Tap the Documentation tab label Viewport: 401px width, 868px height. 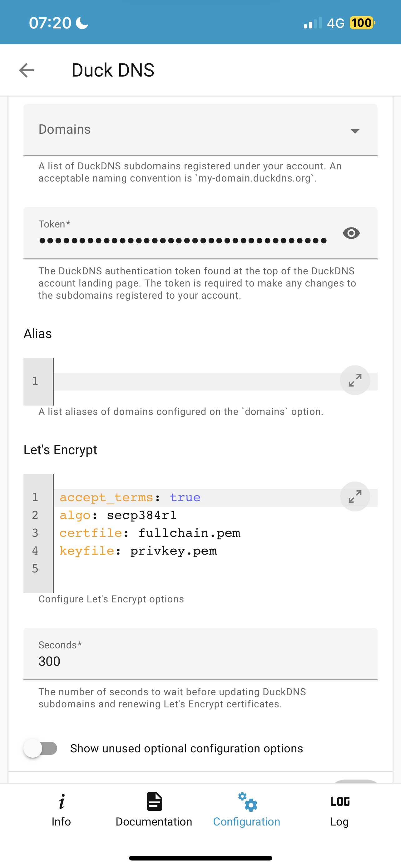click(x=154, y=822)
